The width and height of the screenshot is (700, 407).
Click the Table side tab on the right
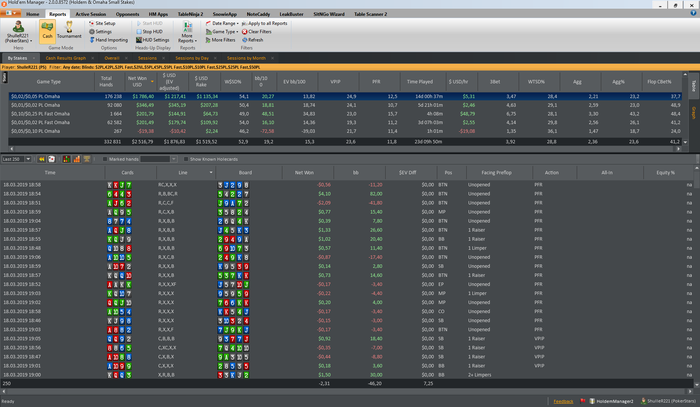point(694,86)
